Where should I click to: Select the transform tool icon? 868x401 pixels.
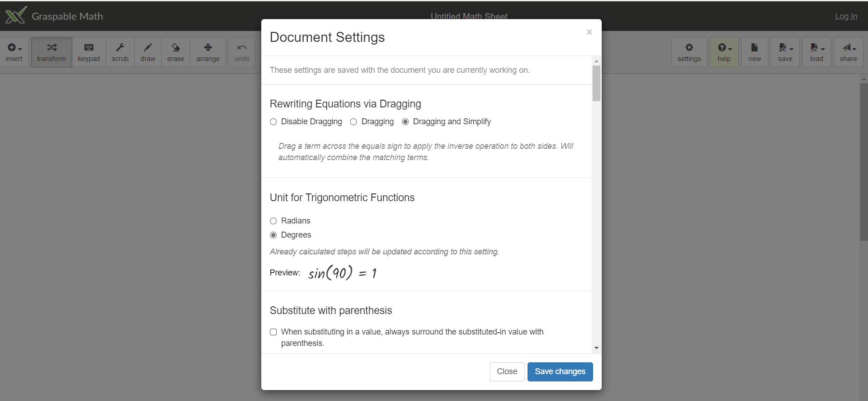(51, 52)
